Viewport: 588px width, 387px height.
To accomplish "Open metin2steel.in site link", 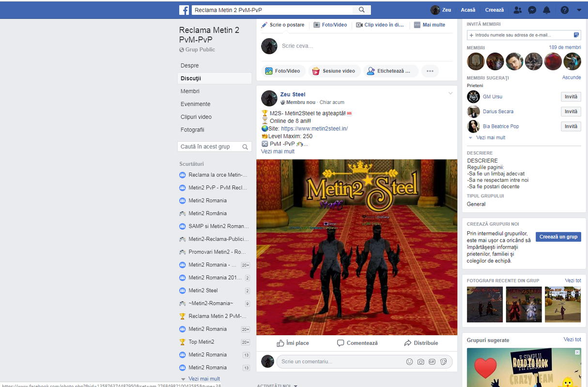I will pyautogui.click(x=314, y=129).
